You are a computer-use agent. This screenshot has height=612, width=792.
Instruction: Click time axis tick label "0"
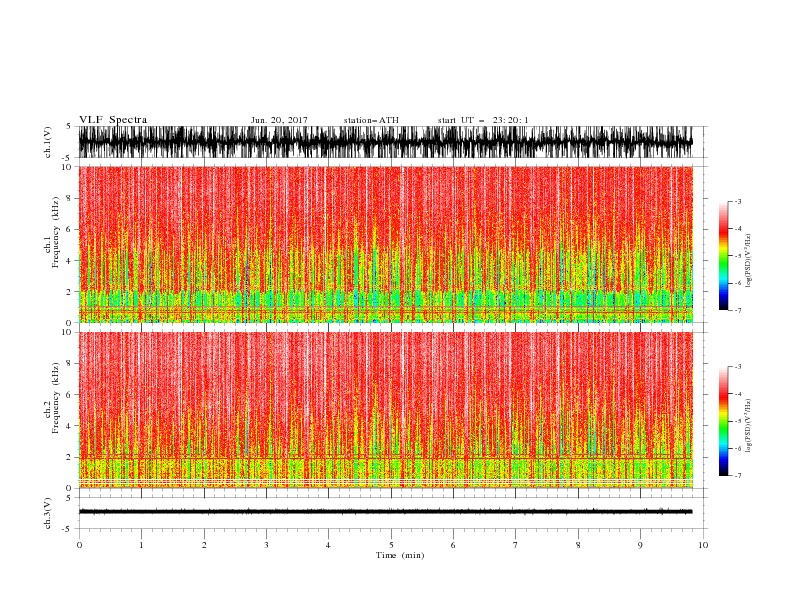click(79, 545)
